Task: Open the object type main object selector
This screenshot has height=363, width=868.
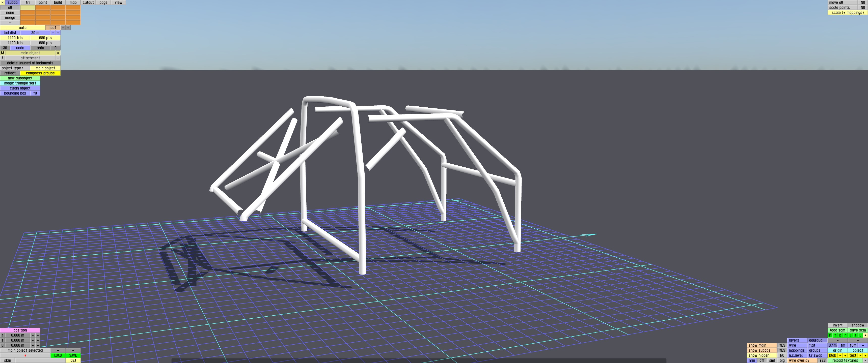Action: coord(45,68)
